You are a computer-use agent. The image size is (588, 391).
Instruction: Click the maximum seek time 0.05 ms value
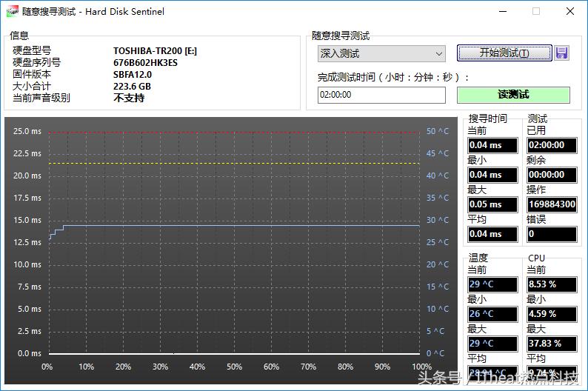click(x=492, y=204)
